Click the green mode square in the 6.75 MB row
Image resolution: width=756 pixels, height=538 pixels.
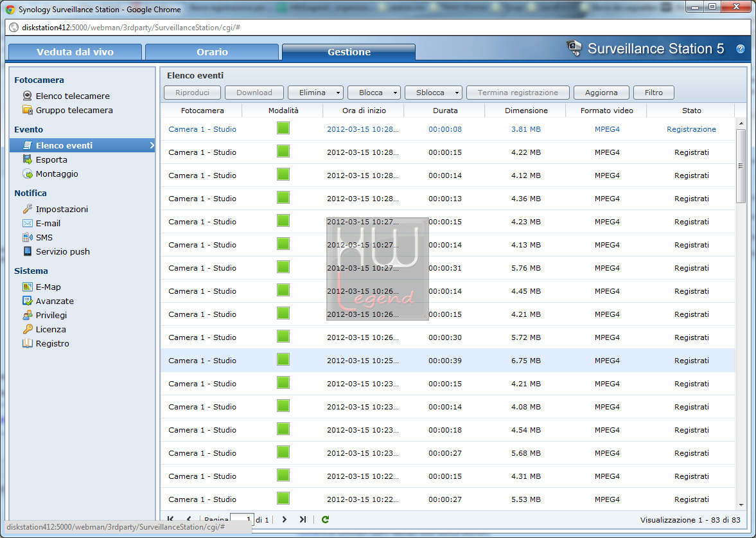(283, 359)
